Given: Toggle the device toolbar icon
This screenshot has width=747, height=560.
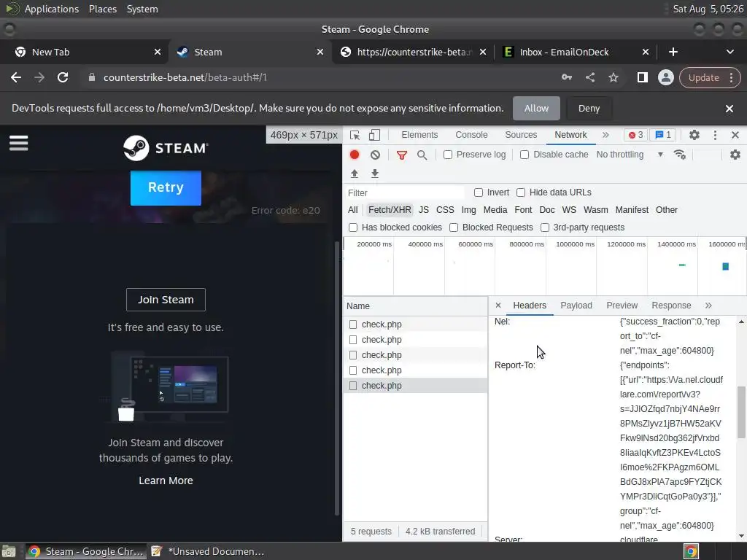Looking at the screenshot, I should click(374, 135).
